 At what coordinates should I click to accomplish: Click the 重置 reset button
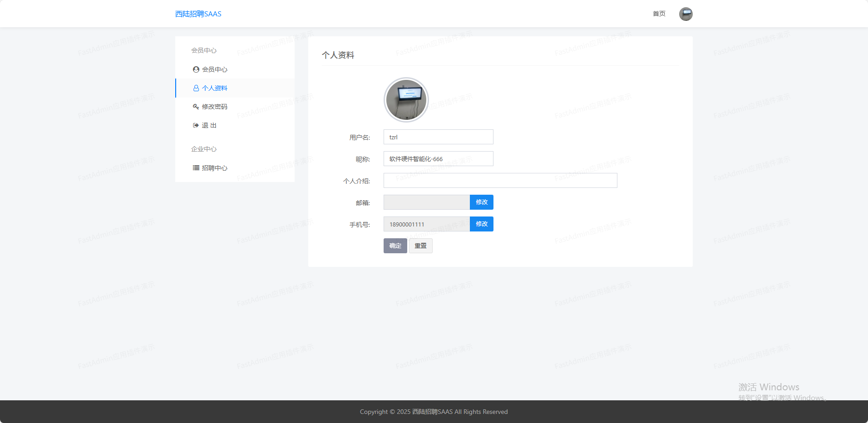tap(420, 246)
